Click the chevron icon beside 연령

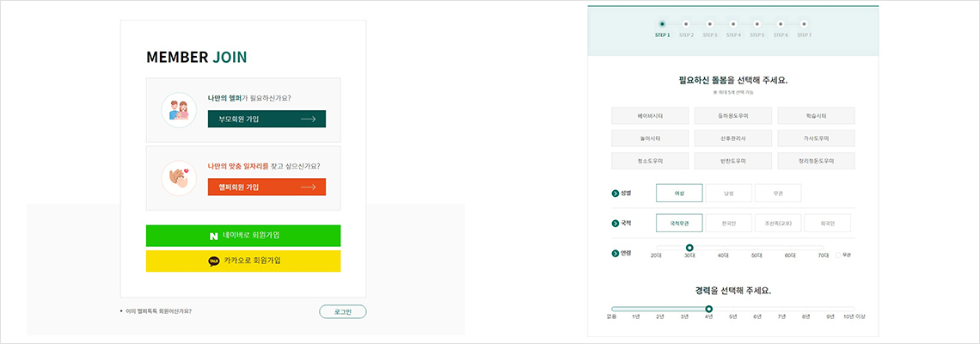615,254
